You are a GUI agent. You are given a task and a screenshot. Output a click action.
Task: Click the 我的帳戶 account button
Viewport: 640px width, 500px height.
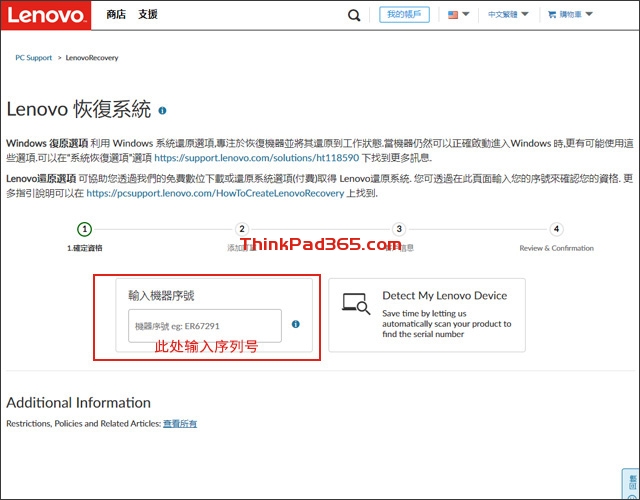point(404,15)
